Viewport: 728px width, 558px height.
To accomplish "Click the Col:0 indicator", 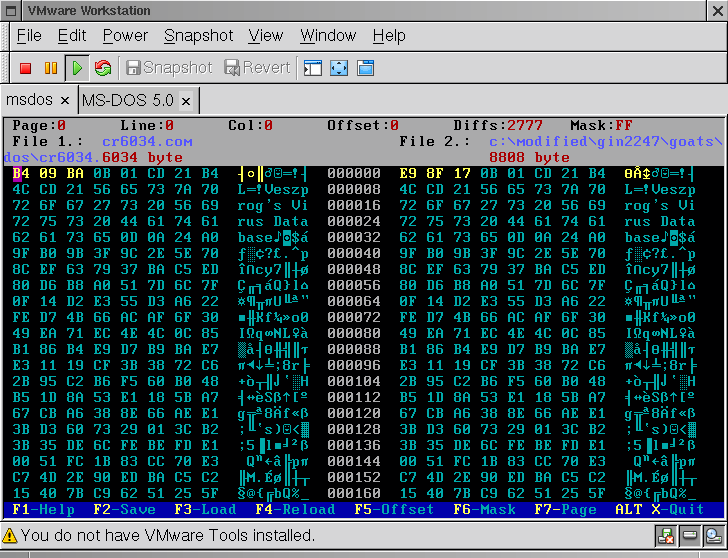I will point(250,125).
